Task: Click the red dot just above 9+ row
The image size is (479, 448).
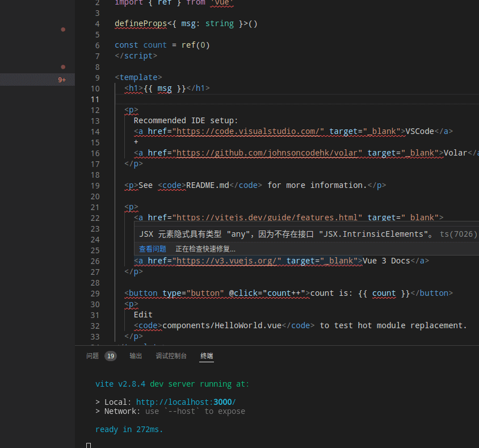Action: [63, 67]
